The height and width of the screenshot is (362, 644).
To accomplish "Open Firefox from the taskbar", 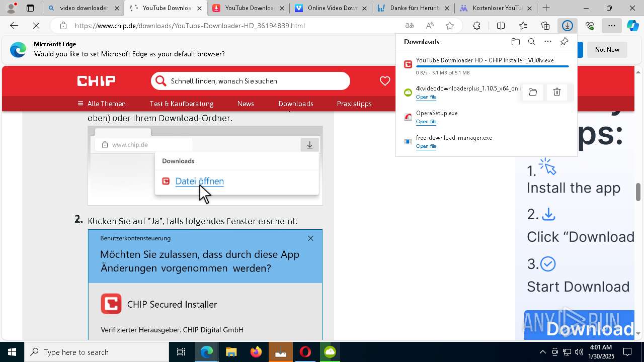I will click(x=256, y=352).
